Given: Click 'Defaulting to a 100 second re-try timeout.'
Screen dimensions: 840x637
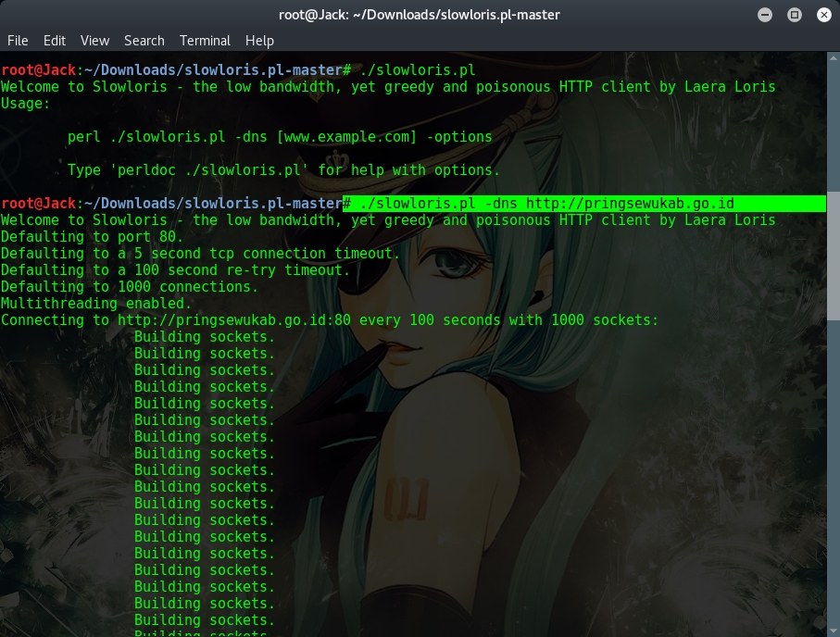Looking at the screenshot, I should tap(175, 270).
